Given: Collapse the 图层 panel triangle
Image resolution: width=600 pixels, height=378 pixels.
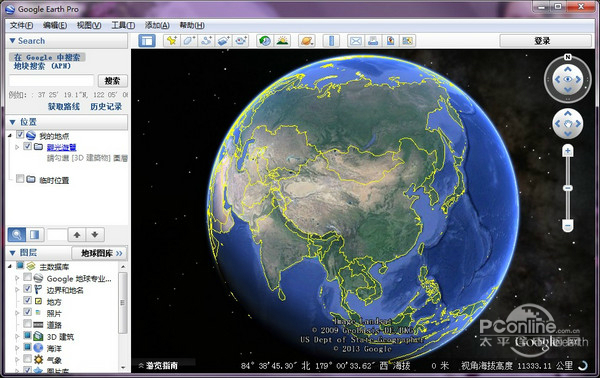Looking at the screenshot, I should tap(12, 253).
